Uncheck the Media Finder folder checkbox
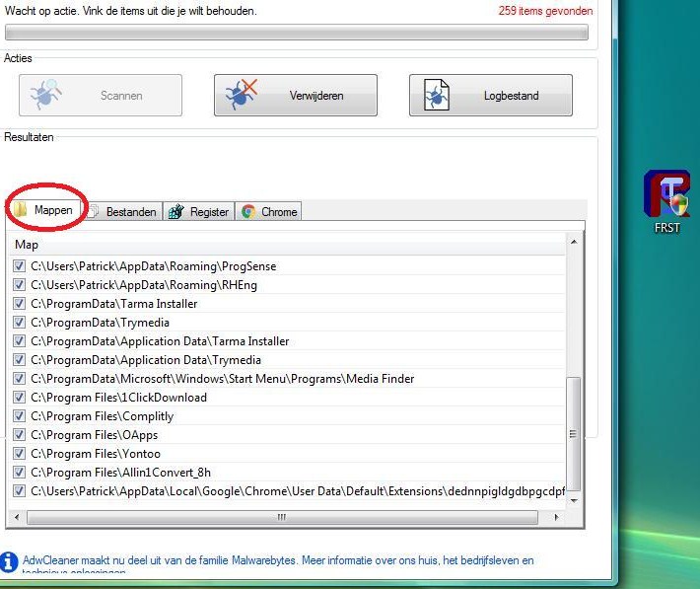This screenshot has height=589, width=700. pos(19,379)
